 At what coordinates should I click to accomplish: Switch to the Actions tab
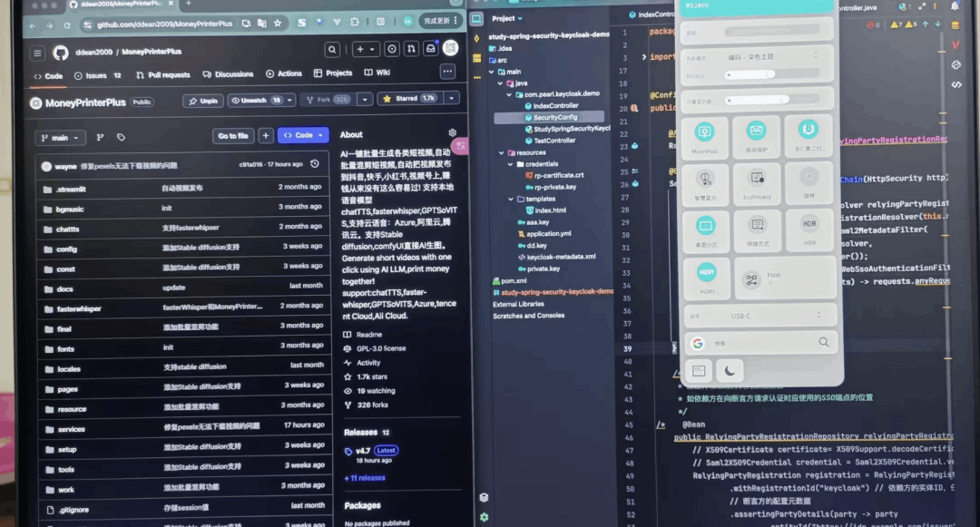(x=284, y=73)
